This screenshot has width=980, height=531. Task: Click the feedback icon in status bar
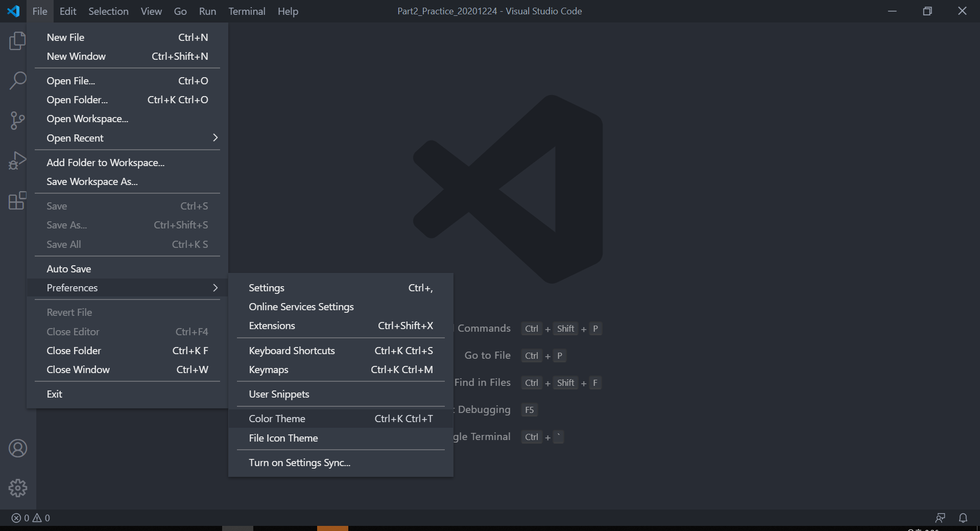click(940, 518)
